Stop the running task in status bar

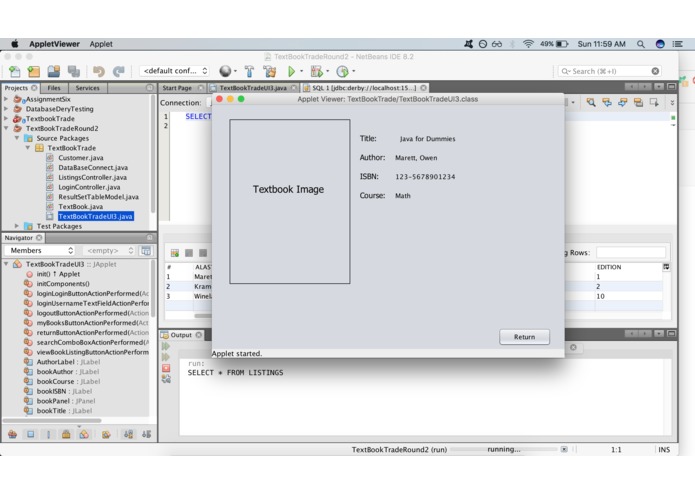564,449
